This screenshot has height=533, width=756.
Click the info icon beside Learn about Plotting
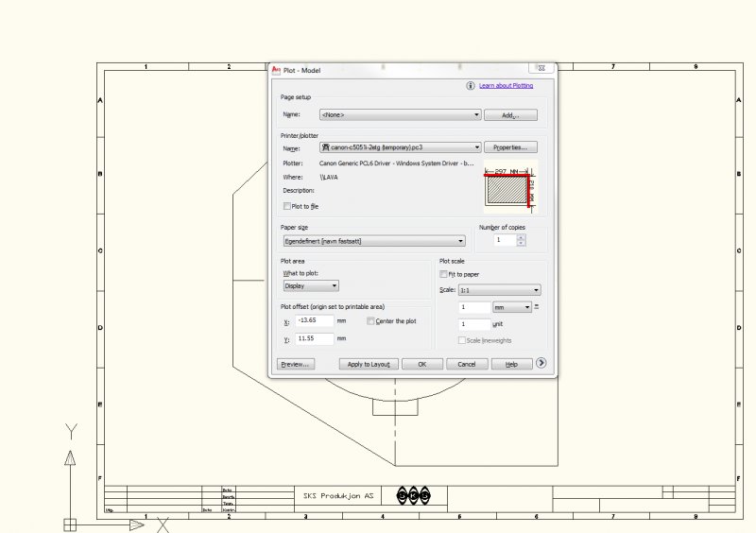[x=470, y=85]
